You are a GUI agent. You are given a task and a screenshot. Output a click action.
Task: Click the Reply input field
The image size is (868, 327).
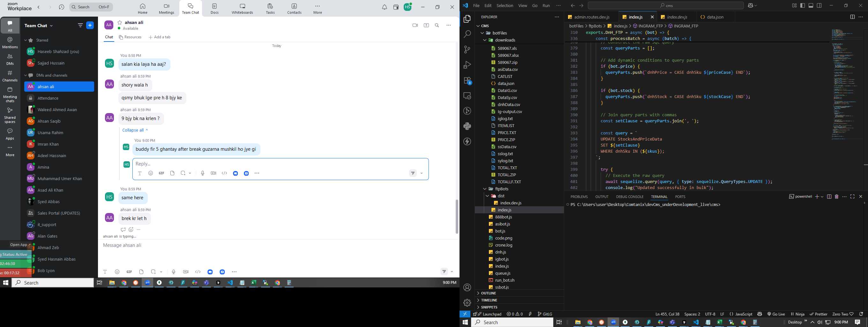click(x=281, y=164)
